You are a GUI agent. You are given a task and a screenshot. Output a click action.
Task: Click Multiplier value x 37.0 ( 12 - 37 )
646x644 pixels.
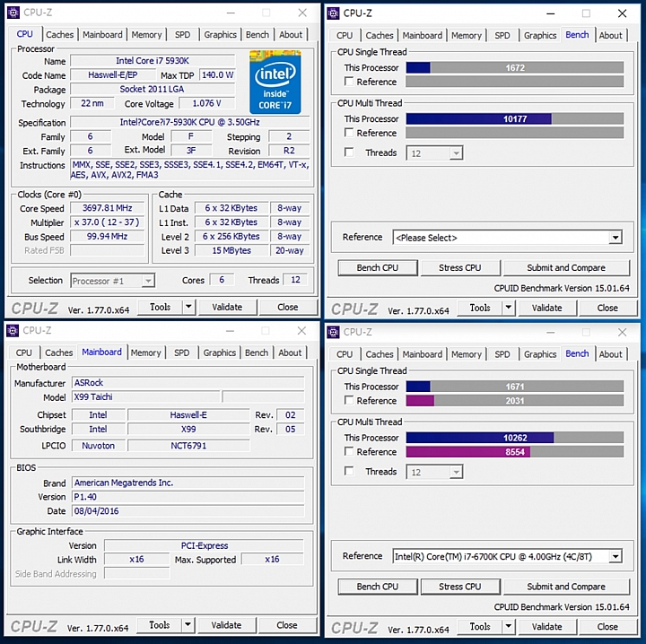point(107,222)
